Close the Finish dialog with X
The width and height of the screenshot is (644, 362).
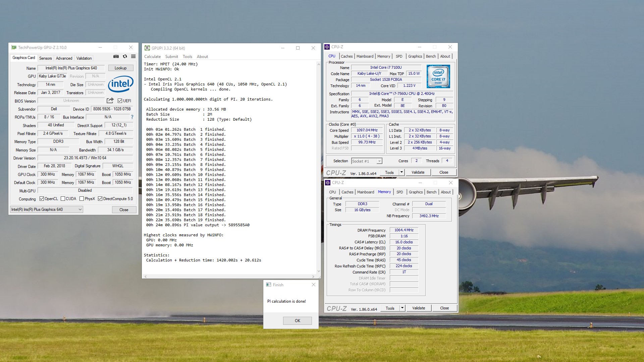pos(313,285)
